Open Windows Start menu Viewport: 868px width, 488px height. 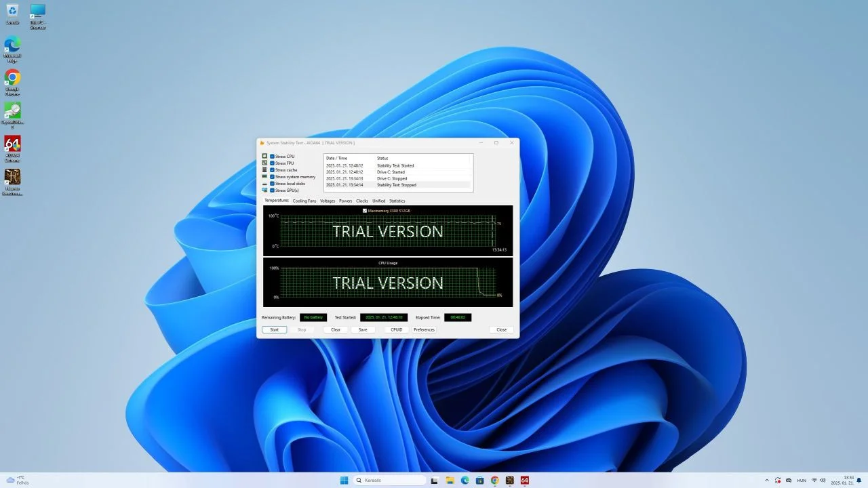pyautogui.click(x=344, y=480)
